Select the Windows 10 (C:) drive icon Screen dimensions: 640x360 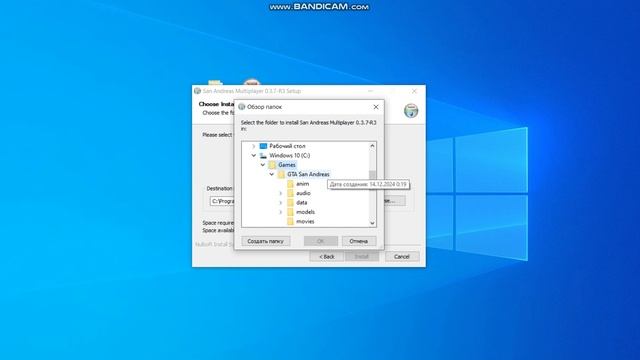pyautogui.click(x=263, y=156)
